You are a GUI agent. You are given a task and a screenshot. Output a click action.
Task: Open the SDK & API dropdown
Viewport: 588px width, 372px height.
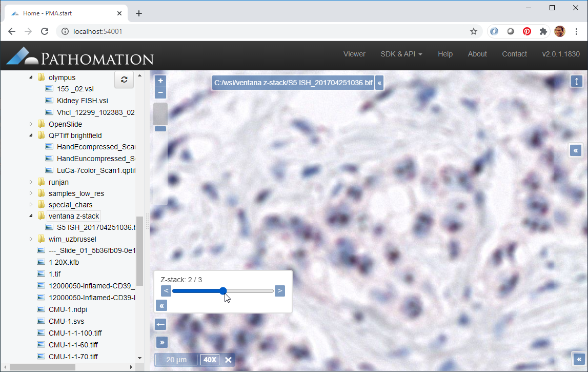tap(401, 54)
